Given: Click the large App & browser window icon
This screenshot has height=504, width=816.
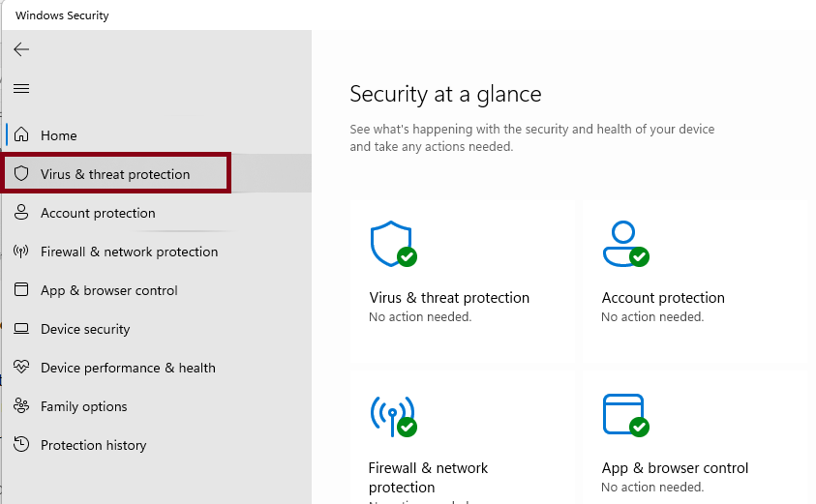Looking at the screenshot, I should (622, 414).
